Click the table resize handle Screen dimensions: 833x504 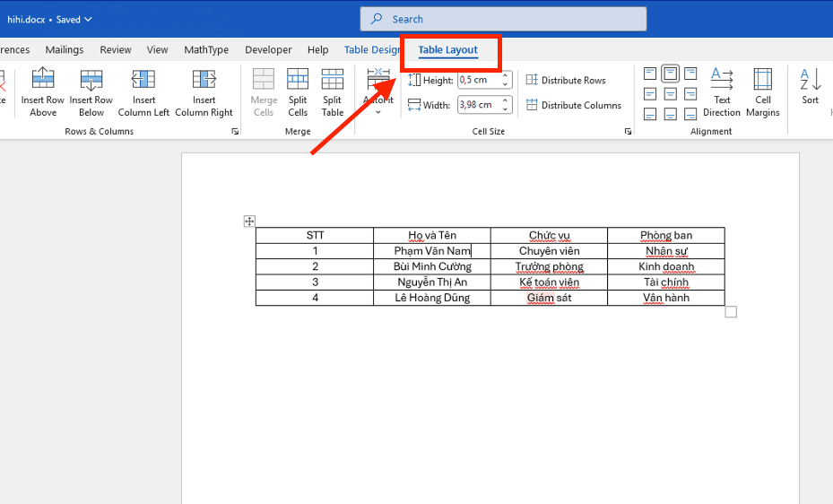(731, 312)
